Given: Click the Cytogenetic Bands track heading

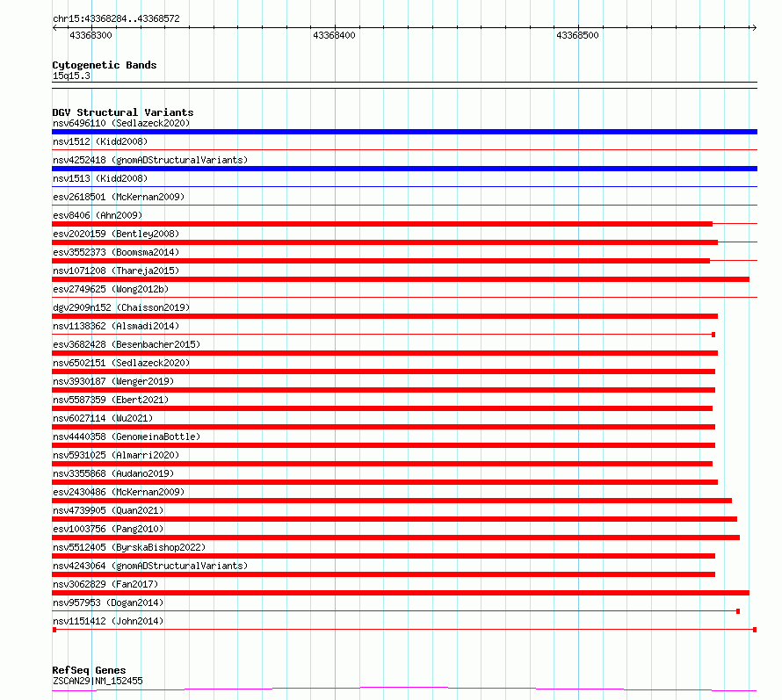Looking at the screenshot, I should click(x=105, y=65).
